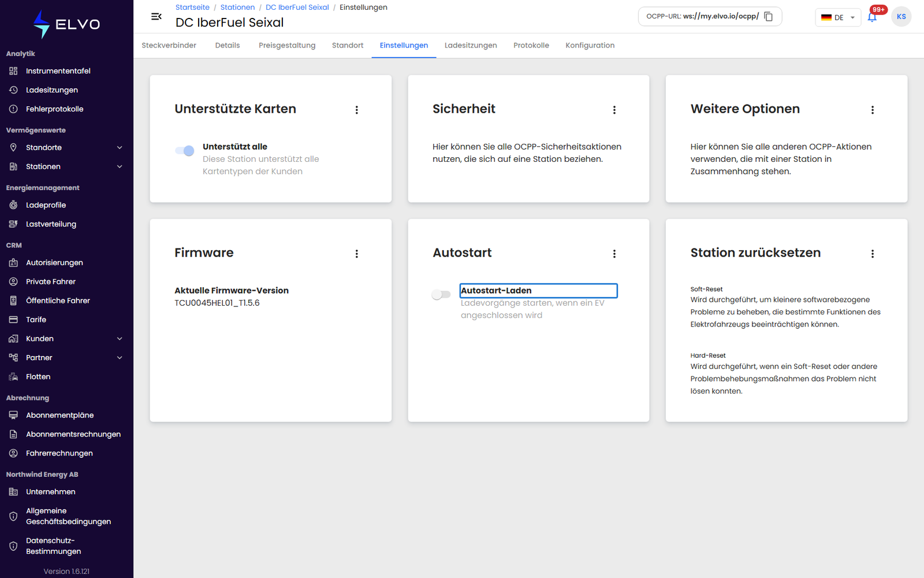The height and width of the screenshot is (578, 924).
Task: Disable the Unterstützt alle toggle
Action: (x=185, y=151)
